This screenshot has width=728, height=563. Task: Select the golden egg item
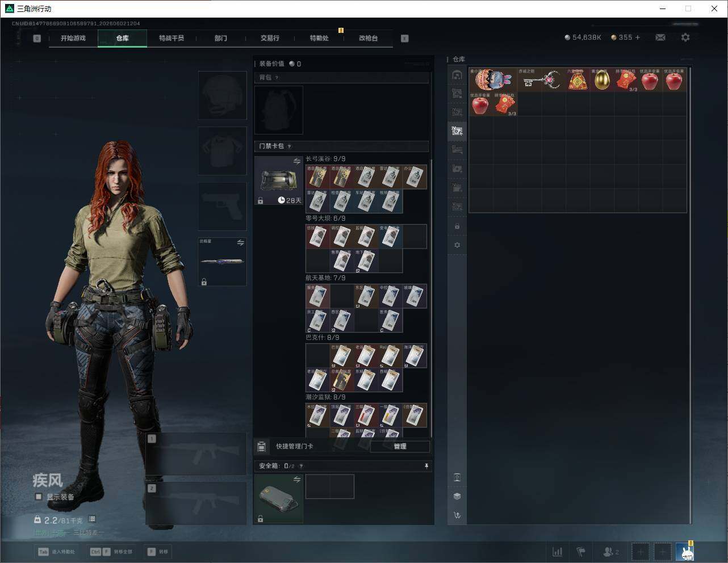click(x=602, y=80)
